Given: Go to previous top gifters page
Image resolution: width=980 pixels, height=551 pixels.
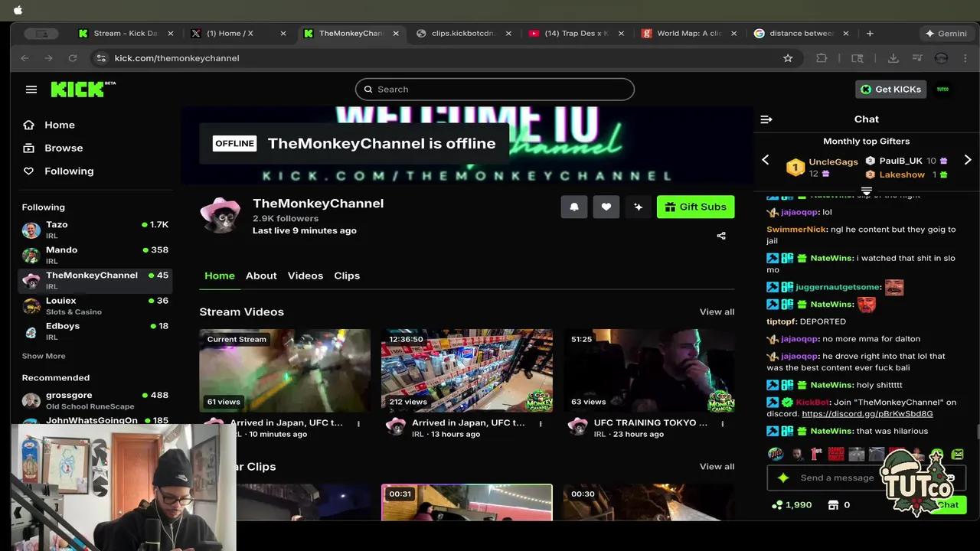Looking at the screenshot, I should [x=765, y=160].
